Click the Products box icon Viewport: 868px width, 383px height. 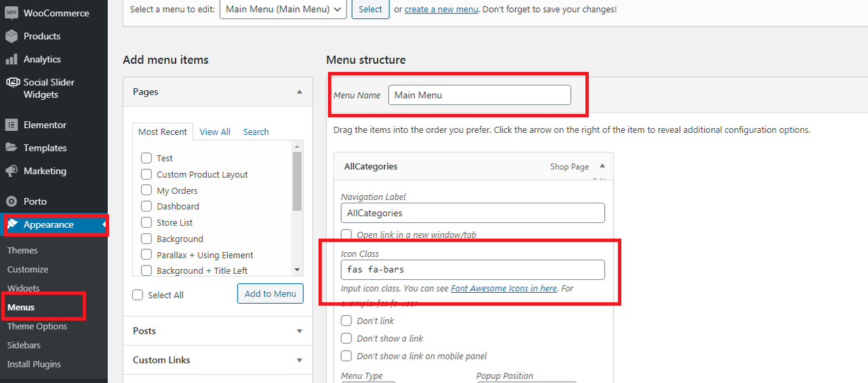point(12,36)
